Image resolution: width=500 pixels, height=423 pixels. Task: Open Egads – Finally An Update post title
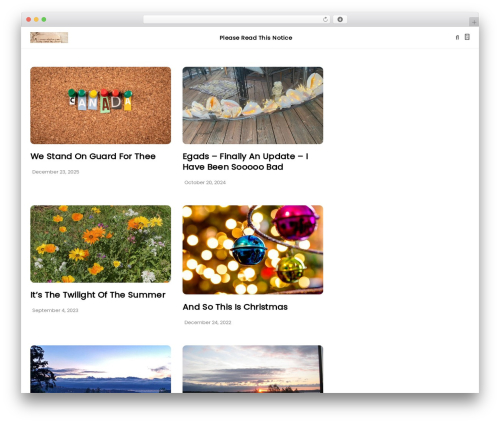[x=245, y=162]
